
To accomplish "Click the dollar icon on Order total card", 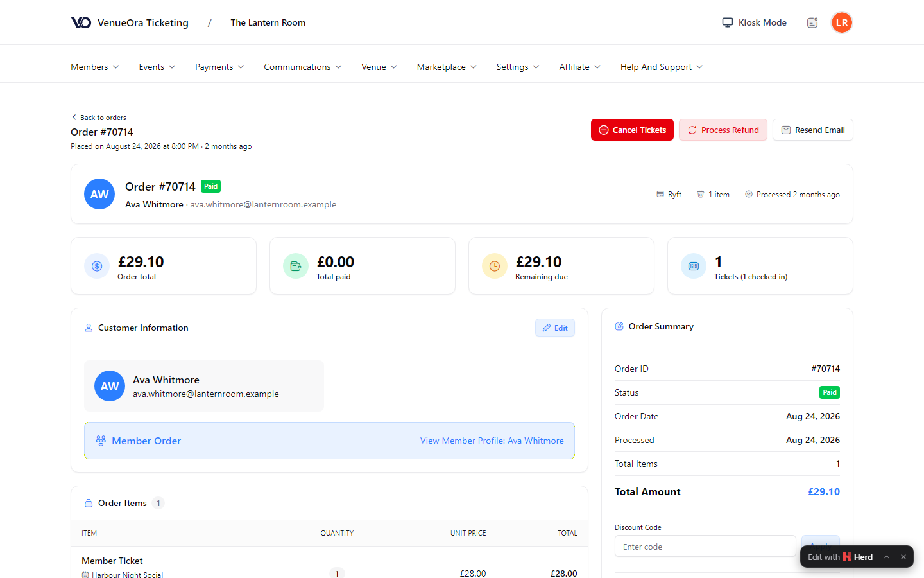I will tap(97, 266).
